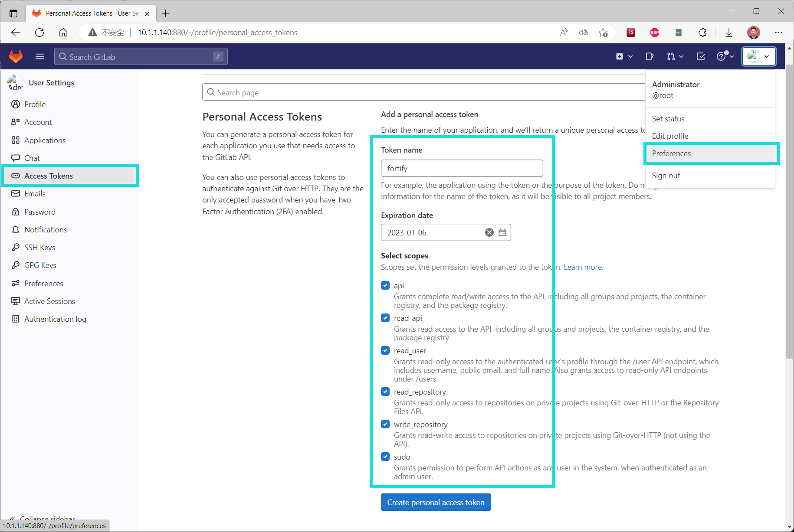This screenshot has width=794, height=532.
Task: Open the tab actions menu icon
Action: tap(13, 13)
